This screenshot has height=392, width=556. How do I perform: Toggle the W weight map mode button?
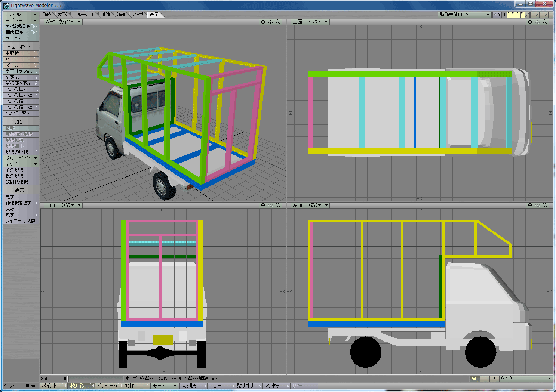(474, 379)
